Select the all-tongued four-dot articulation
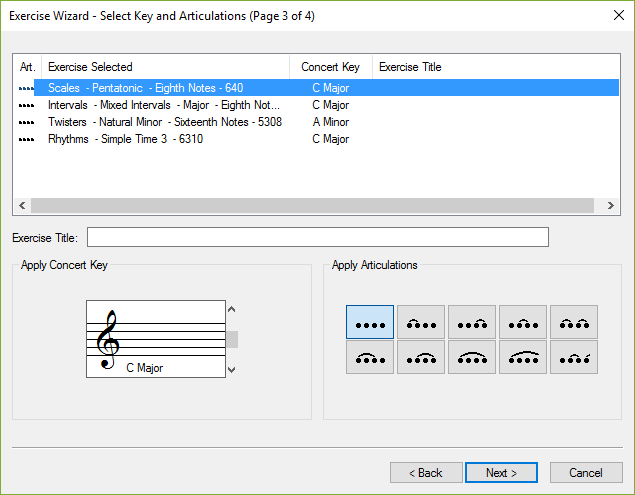 (370, 322)
